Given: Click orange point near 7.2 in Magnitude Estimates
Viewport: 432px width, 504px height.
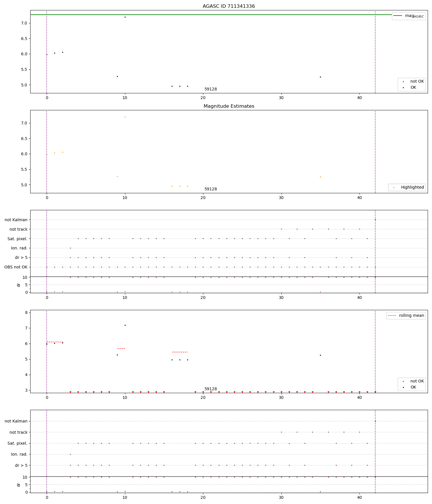Looking at the screenshot, I should (x=125, y=117).
